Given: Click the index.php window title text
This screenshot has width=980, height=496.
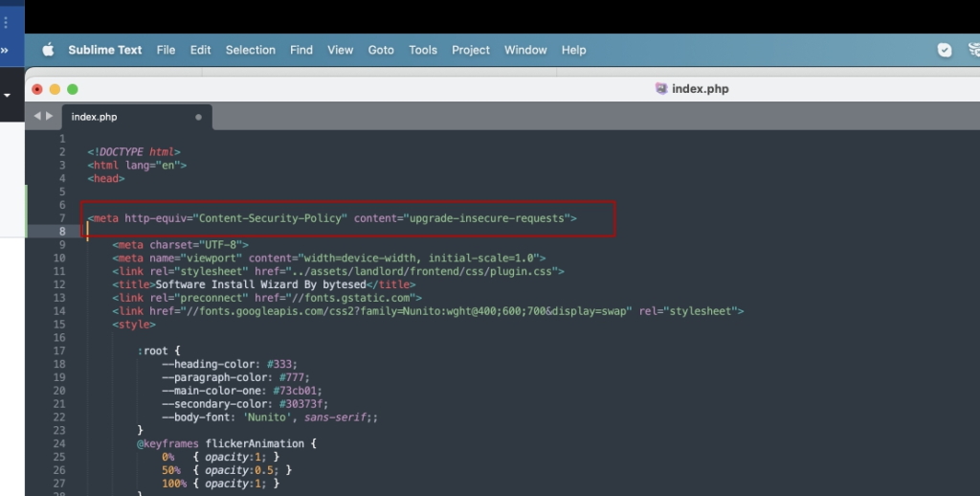Looking at the screenshot, I should coord(701,89).
